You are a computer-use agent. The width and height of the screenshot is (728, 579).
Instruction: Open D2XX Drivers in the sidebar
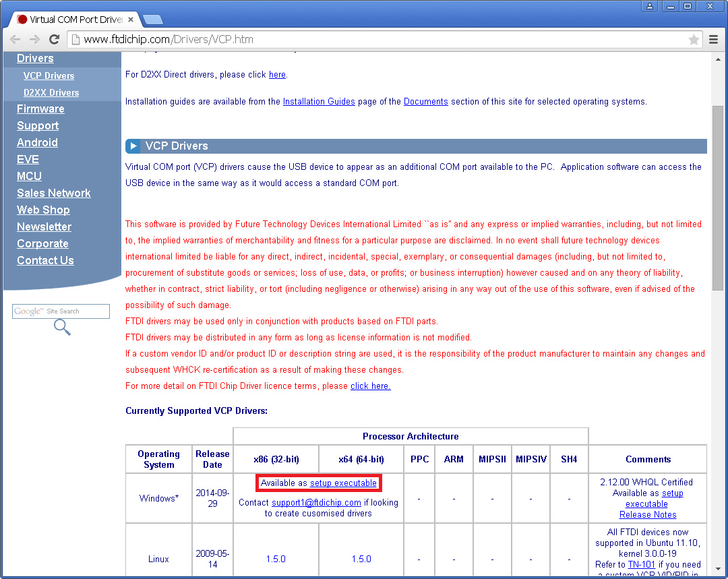51,92
